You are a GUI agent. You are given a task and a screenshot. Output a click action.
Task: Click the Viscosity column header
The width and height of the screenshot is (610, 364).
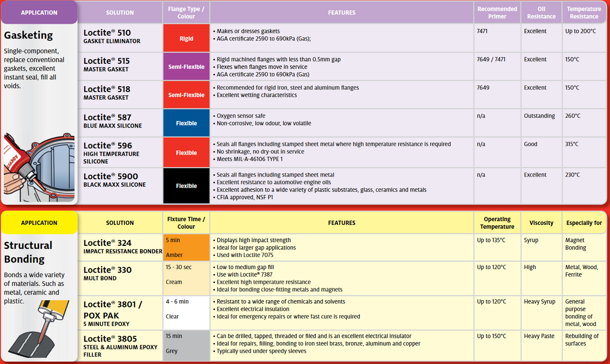point(541,222)
